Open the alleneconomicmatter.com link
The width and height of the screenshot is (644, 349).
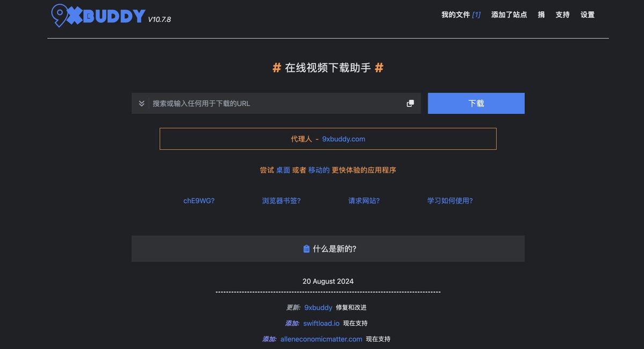click(321, 339)
